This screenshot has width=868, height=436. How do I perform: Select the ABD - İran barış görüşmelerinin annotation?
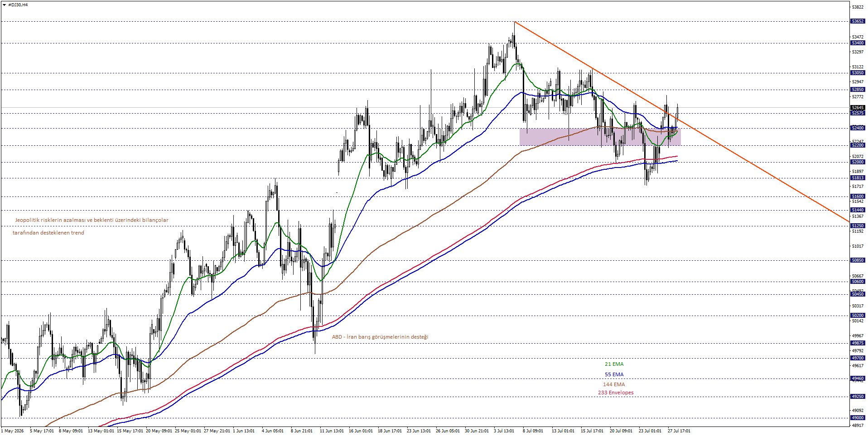380,337
